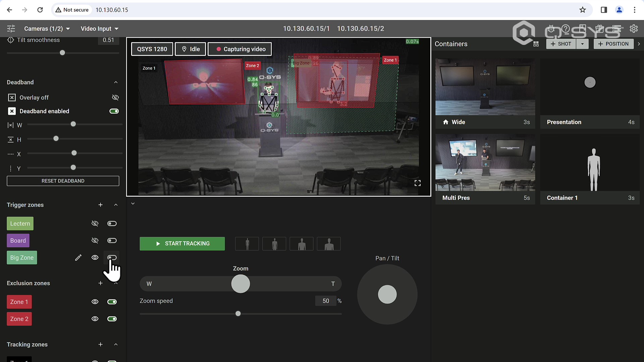Select head-and-shoulders framing preset

(329, 244)
